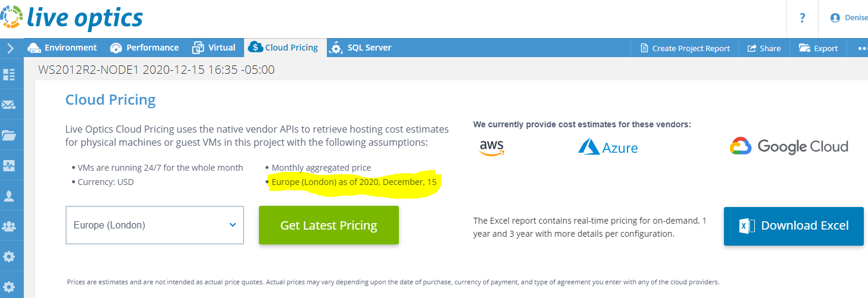Click the question mark help icon
Viewport: 868px width, 298px height.
tap(803, 18)
